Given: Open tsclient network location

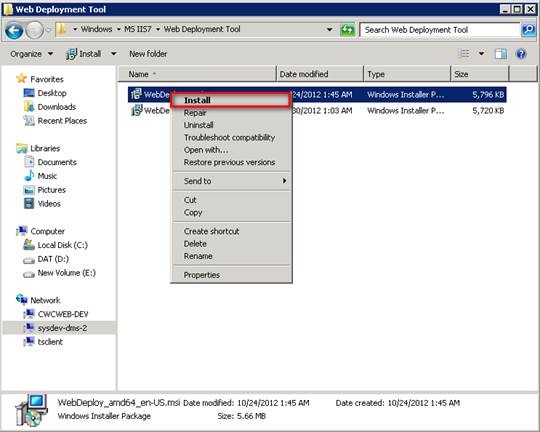Looking at the screenshot, I should pyautogui.click(x=50, y=342).
